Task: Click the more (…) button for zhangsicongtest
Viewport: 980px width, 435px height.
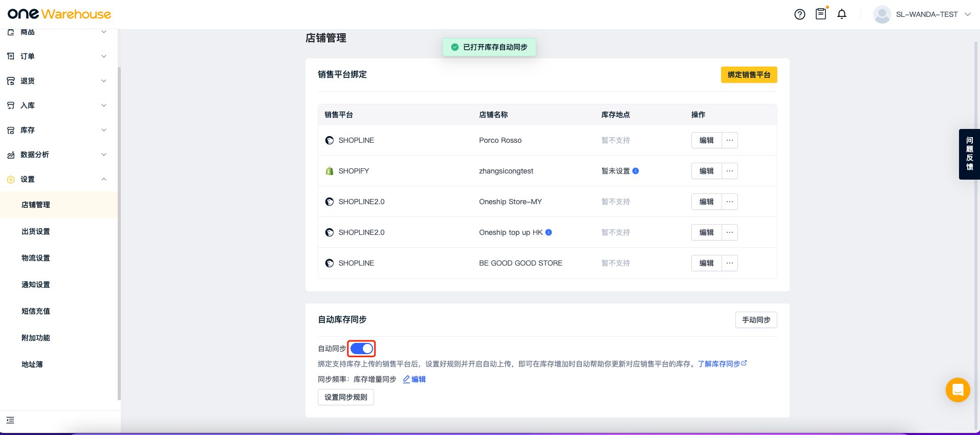Action: coord(730,171)
